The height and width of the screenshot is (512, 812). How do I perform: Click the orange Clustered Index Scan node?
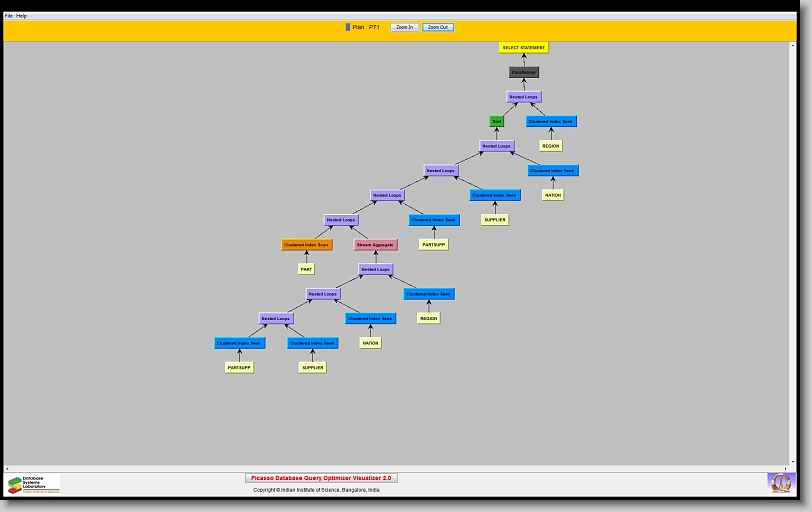[307, 244]
